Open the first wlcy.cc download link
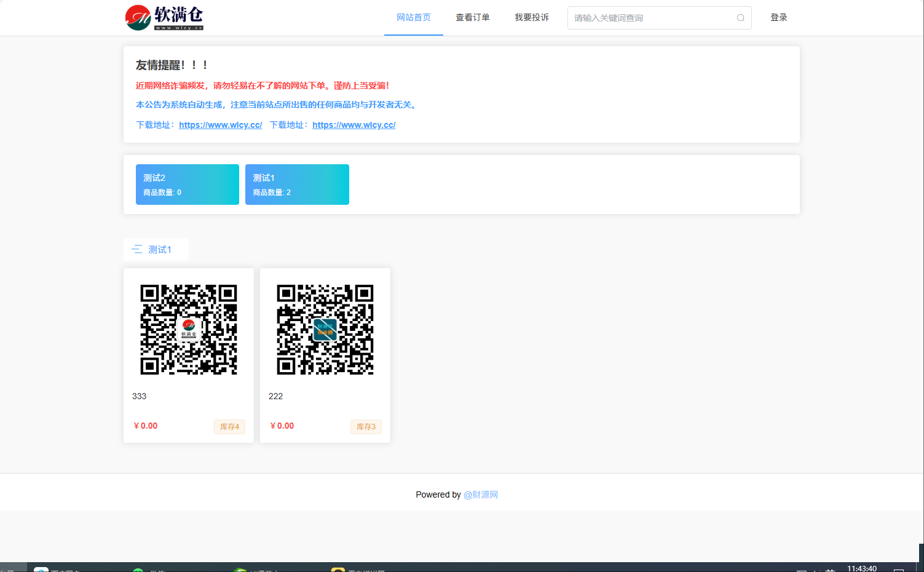 (220, 125)
